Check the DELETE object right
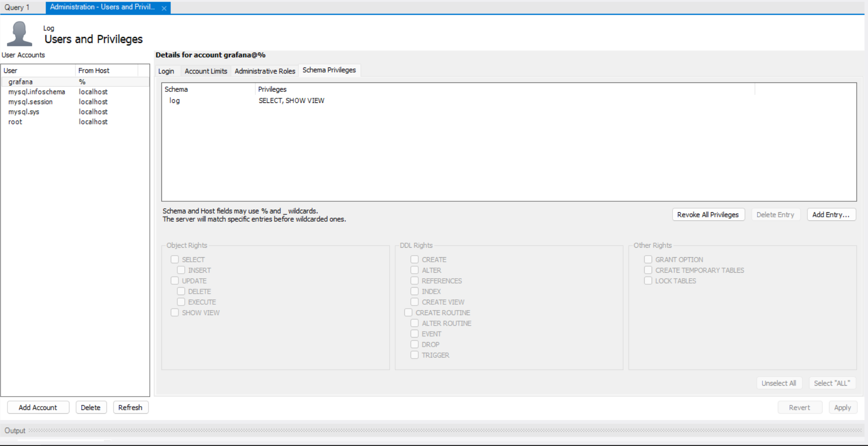868x446 pixels. (x=181, y=292)
